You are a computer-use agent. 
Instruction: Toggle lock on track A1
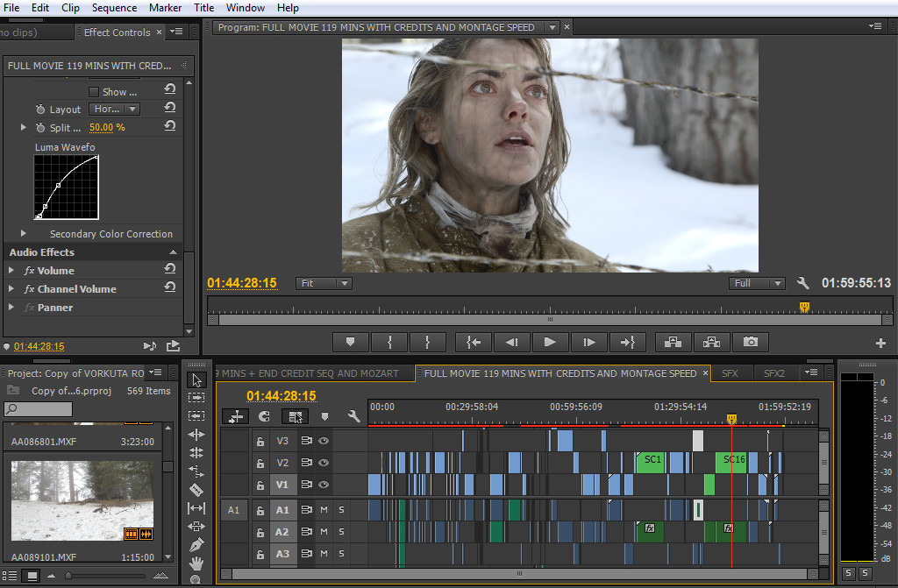[x=260, y=510]
